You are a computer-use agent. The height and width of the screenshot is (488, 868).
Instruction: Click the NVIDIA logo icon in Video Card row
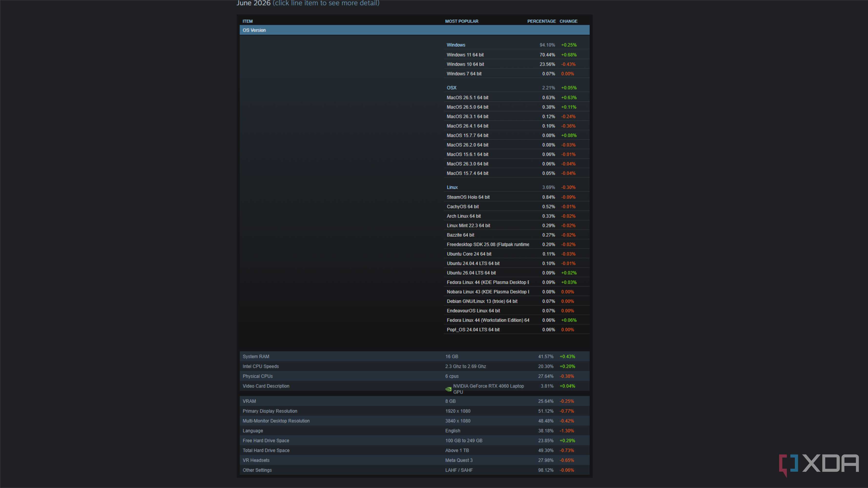(x=448, y=389)
